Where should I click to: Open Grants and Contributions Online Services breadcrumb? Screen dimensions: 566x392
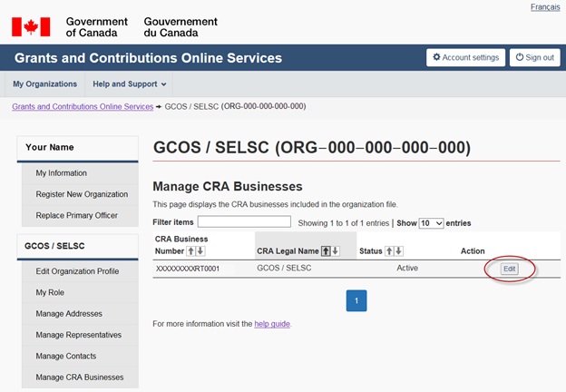[x=82, y=106]
